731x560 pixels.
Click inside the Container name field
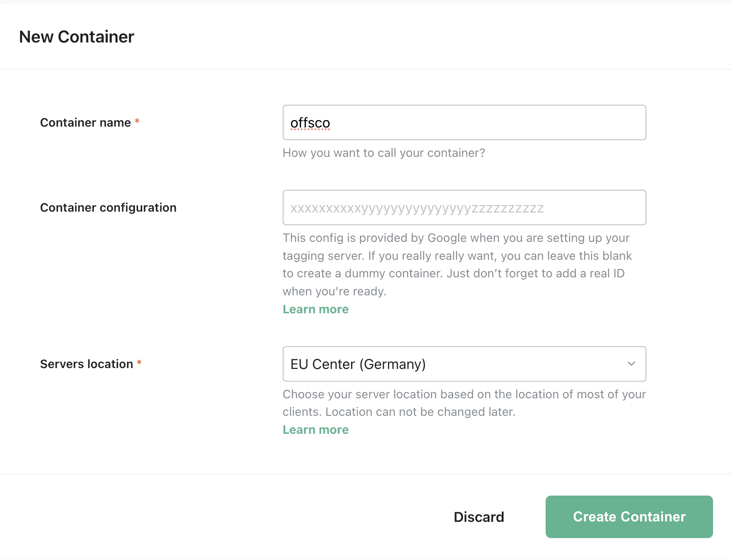click(x=464, y=123)
